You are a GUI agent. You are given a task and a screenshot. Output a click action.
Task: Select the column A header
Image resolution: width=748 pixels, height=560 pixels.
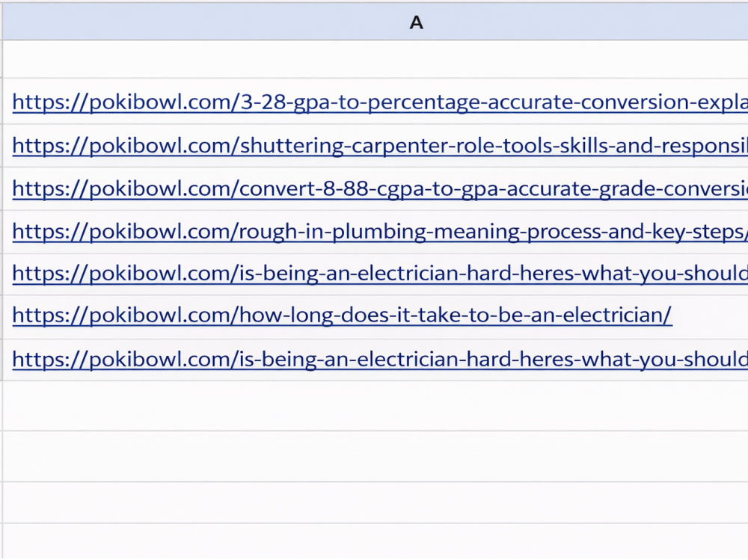[375, 22]
